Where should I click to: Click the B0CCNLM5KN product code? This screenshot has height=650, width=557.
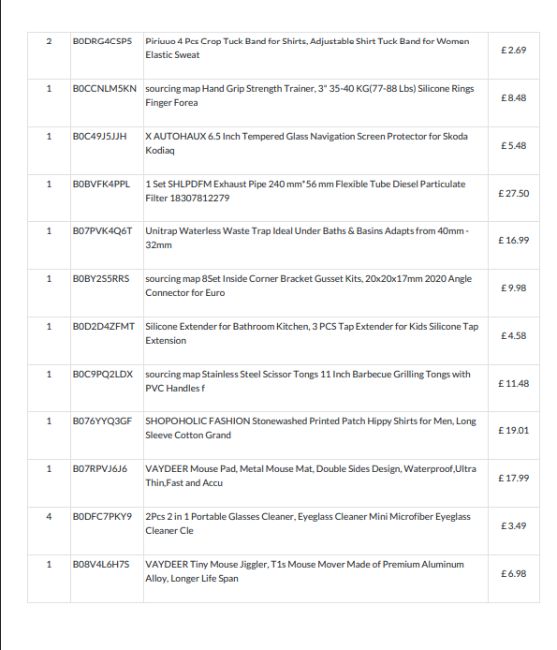(x=104, y=89)
